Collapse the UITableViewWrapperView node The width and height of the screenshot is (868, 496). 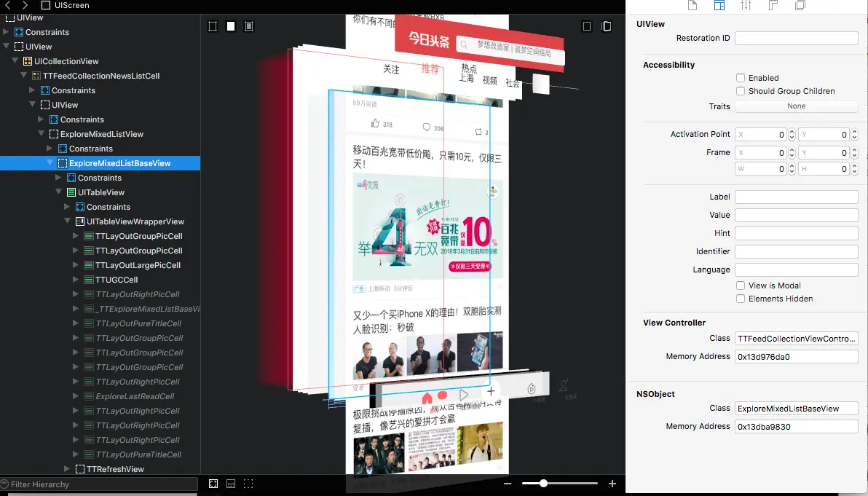click(67, 221)
